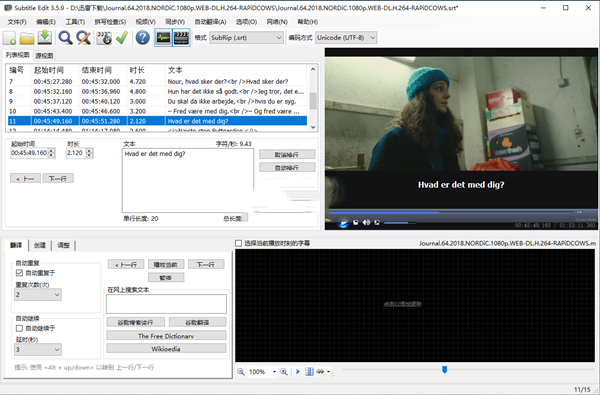
Task: Focus subtitle text edit box
Action: click(x=188, y=180)
